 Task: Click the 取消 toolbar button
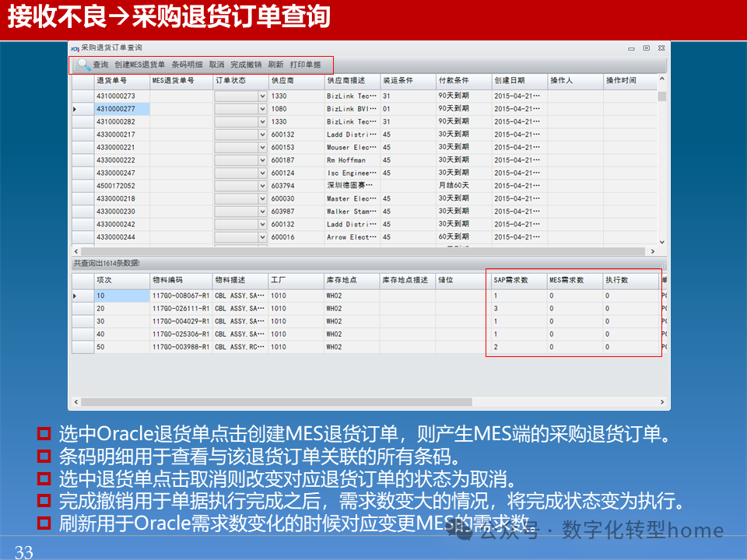coord(217,65)
